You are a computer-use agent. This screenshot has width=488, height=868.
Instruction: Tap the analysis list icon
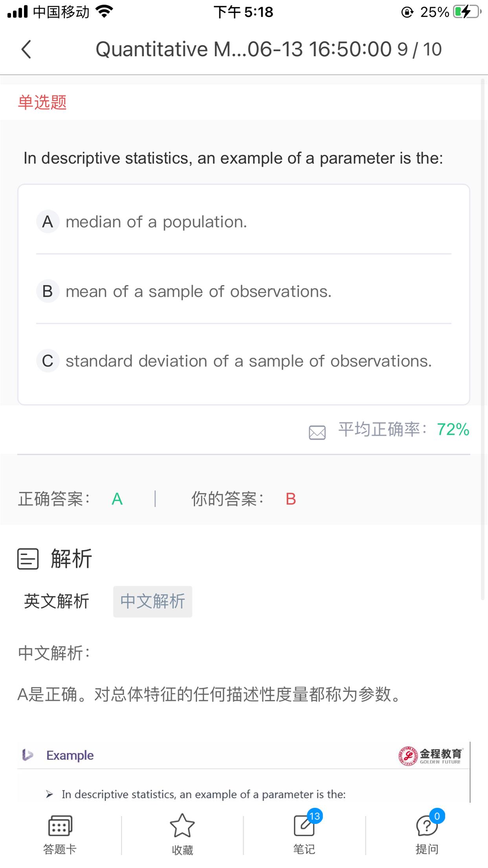(28, 559)
